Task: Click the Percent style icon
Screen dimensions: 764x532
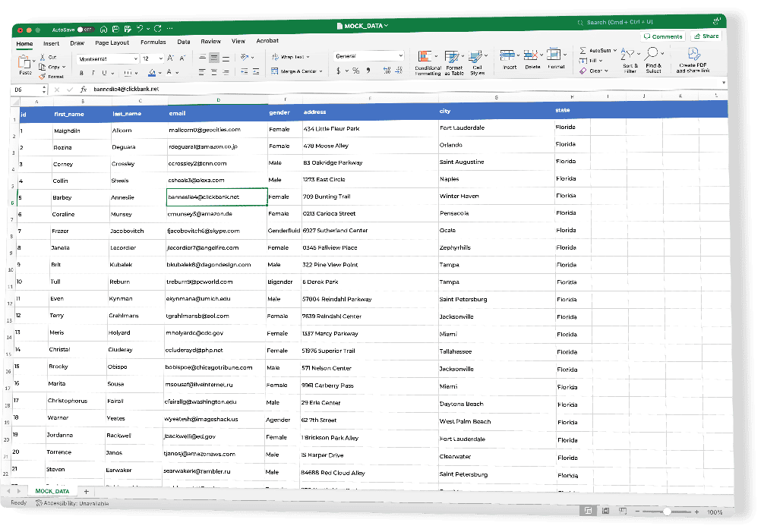Action: click(x=355, y=70)
